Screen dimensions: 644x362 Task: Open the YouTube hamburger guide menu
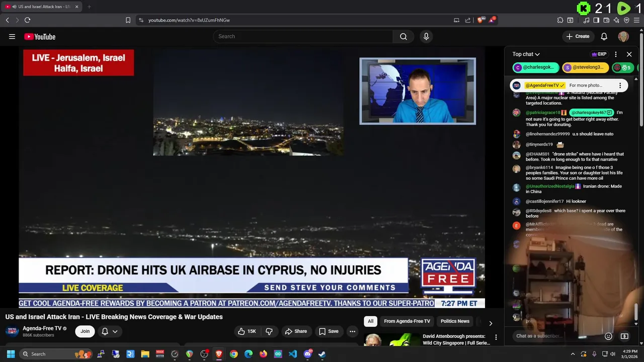coord(12,36)
